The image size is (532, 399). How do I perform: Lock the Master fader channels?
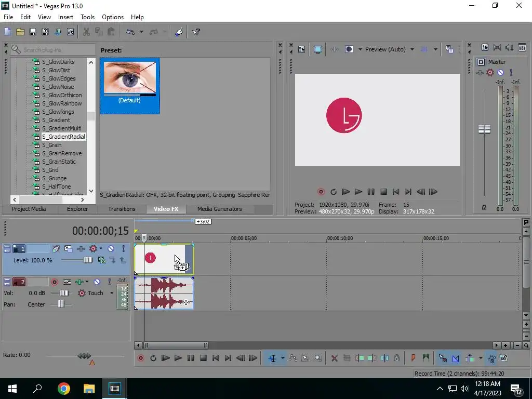(484, 207)
